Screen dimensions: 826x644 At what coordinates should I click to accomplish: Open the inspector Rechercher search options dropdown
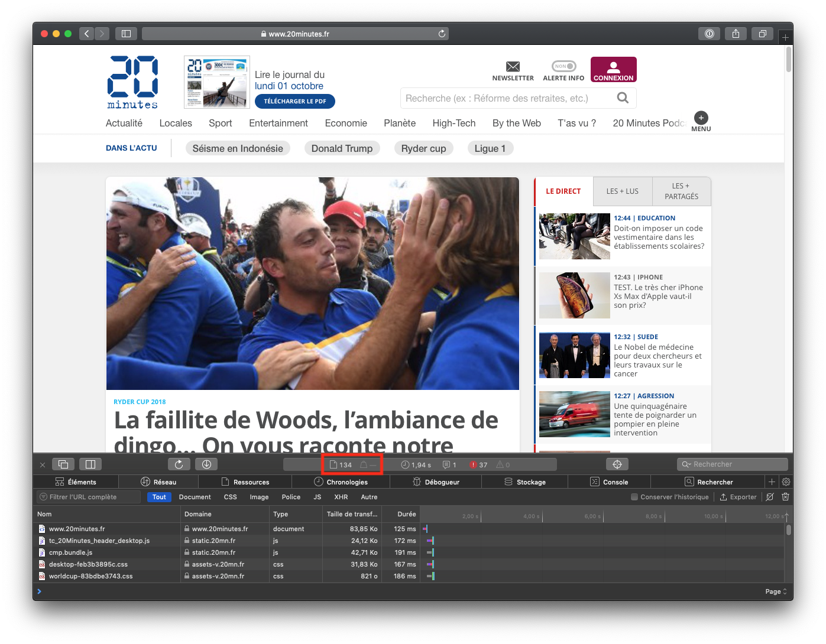click(686, 464)
